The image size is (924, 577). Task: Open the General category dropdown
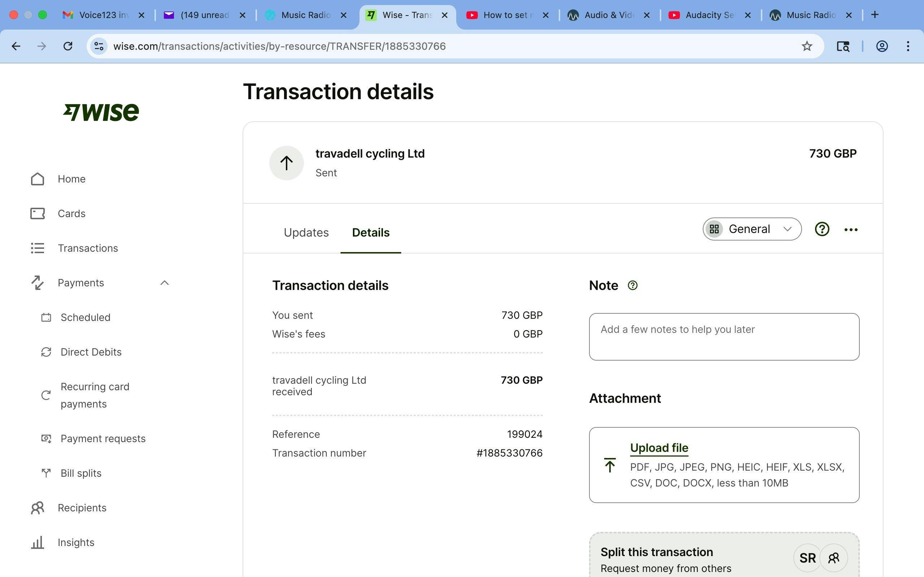pyautogui.click(x=751, y=229)
